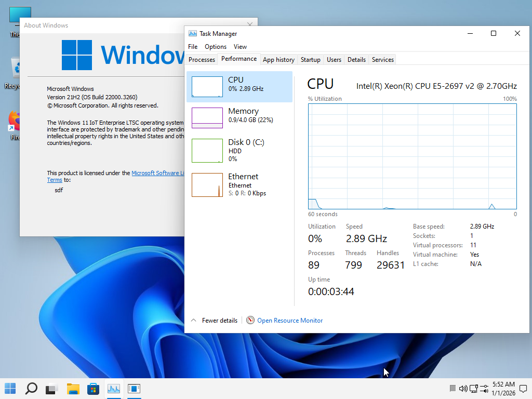Click the Fewer details button text

[x=220, y=320]
